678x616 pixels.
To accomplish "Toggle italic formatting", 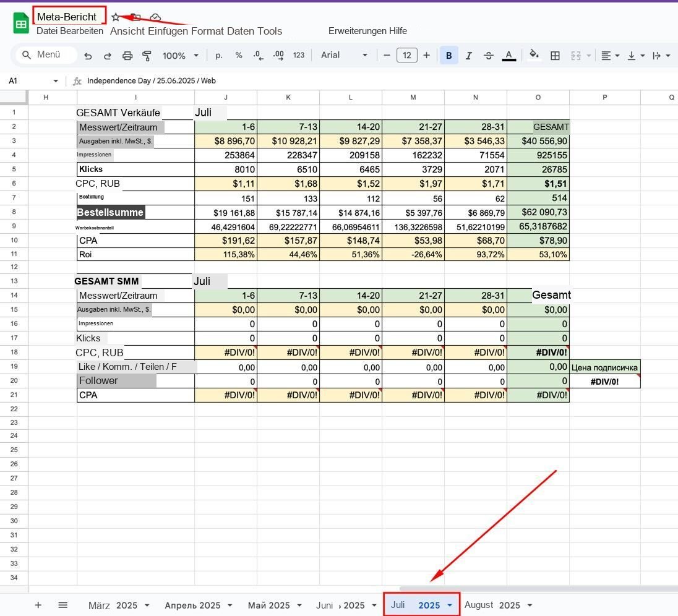I will pyautogui.click(x=469, y=56).
